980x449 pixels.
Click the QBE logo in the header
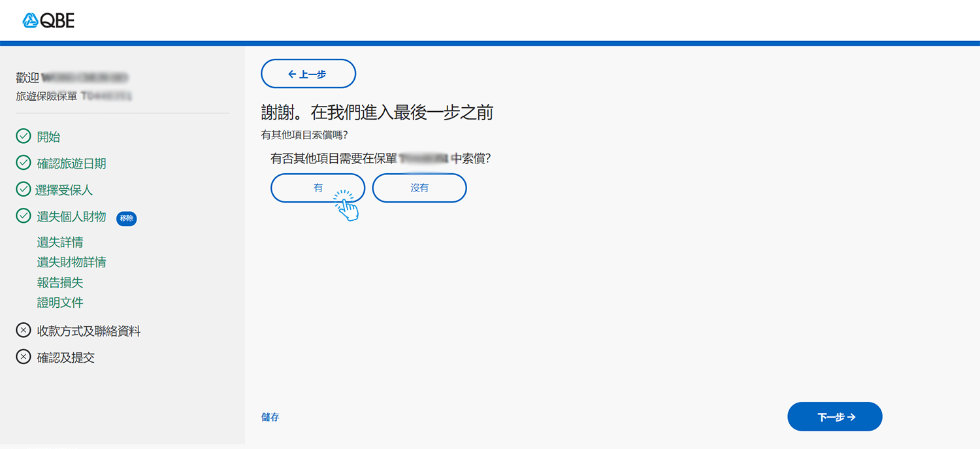(50, 20)
